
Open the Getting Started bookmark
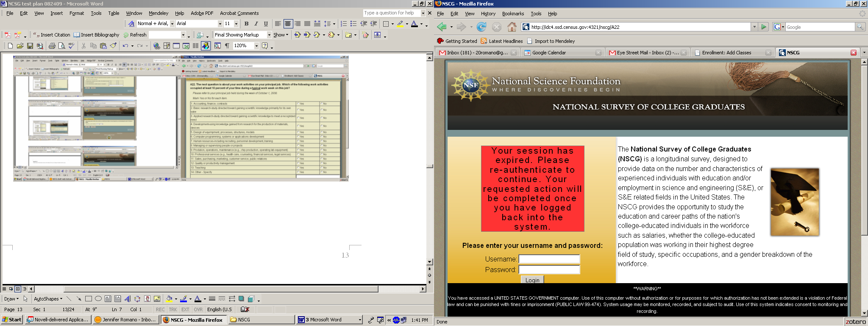pos(457,41)
